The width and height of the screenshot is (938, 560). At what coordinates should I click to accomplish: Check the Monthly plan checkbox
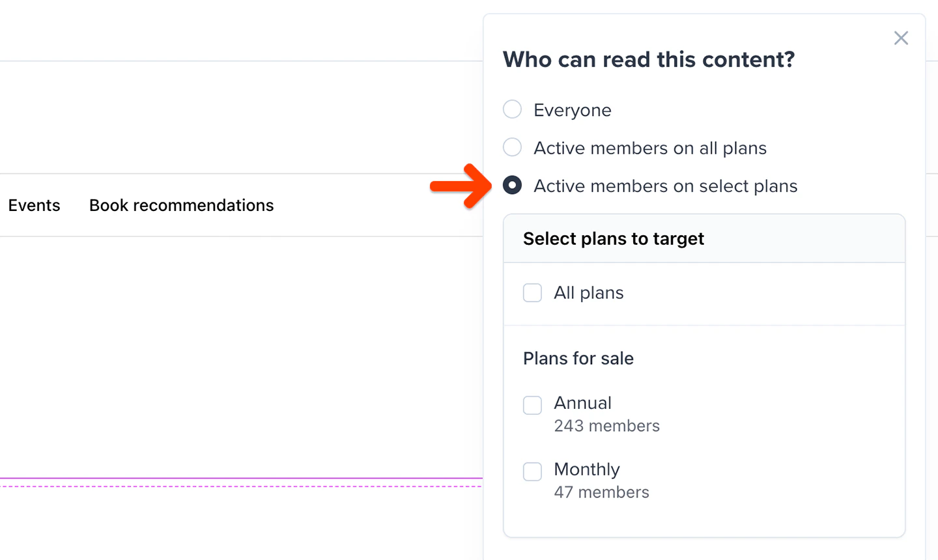532,471
